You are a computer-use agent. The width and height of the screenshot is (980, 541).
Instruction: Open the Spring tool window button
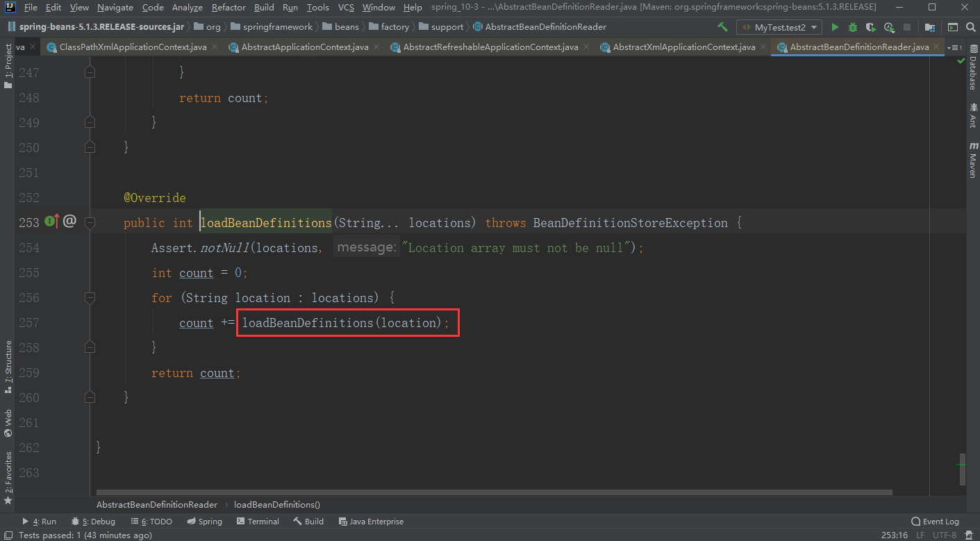[x=204, y=521]
